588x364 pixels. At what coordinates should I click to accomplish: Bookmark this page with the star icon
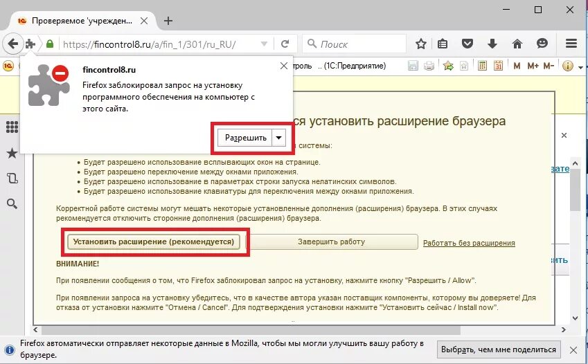pyautogui.click(x=421, y=44)
